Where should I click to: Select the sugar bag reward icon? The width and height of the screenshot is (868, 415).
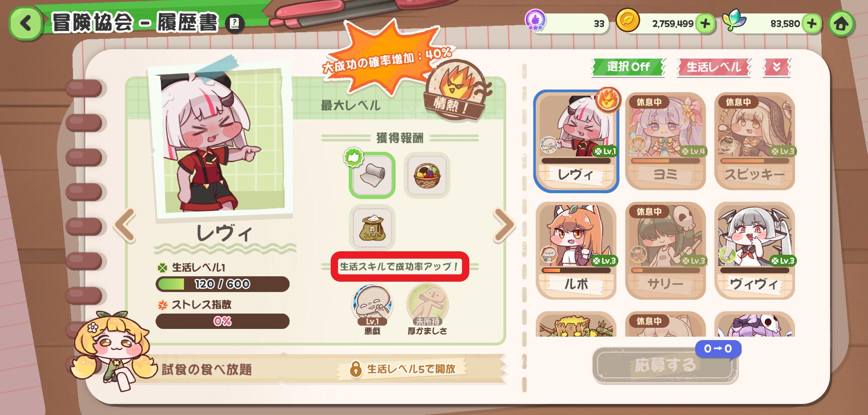(372, 227)
